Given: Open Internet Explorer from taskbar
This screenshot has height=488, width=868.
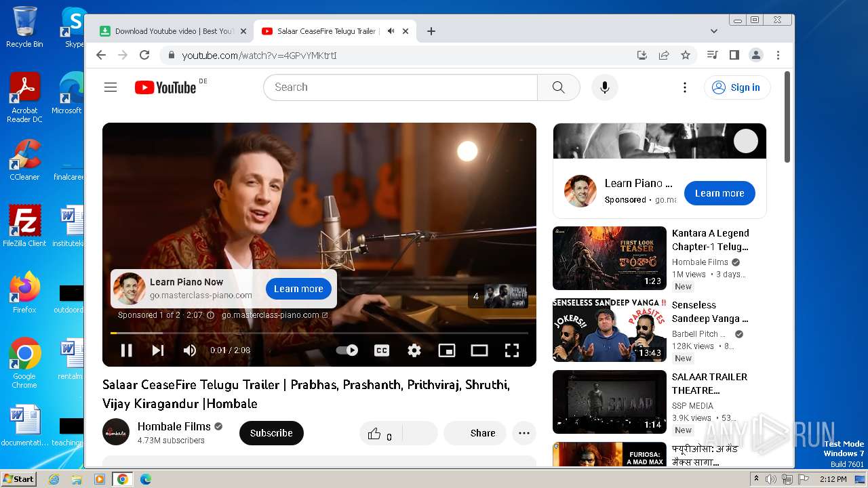Looking at the screenshot, I should click(x=54, y=479).
